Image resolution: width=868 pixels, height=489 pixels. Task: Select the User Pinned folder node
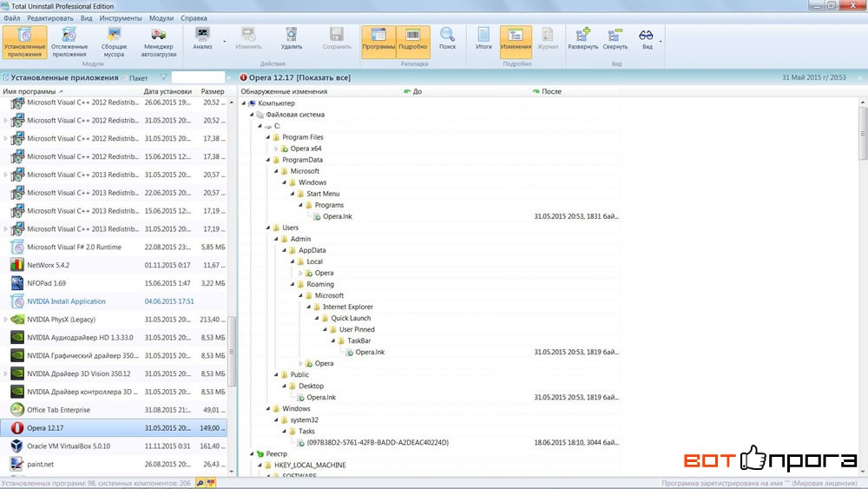click(x=357, y=329)
